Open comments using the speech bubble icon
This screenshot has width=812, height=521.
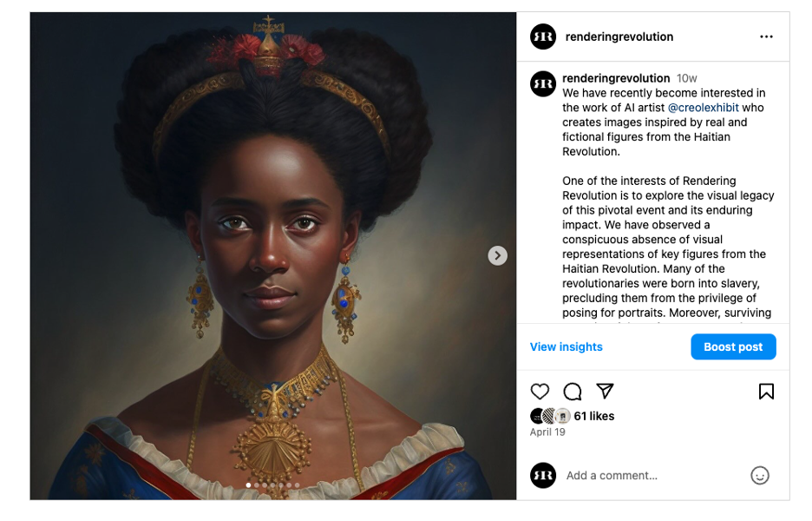click(x=573, y=392)
